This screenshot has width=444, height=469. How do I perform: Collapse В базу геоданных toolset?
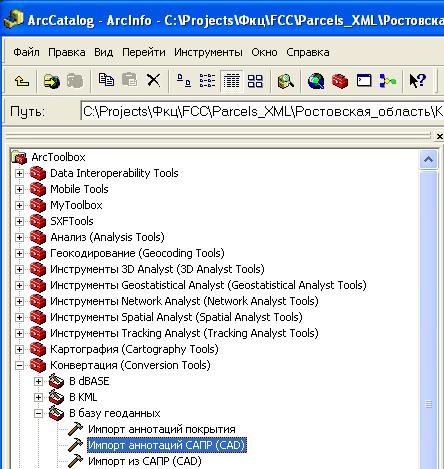tap(38, 413)
